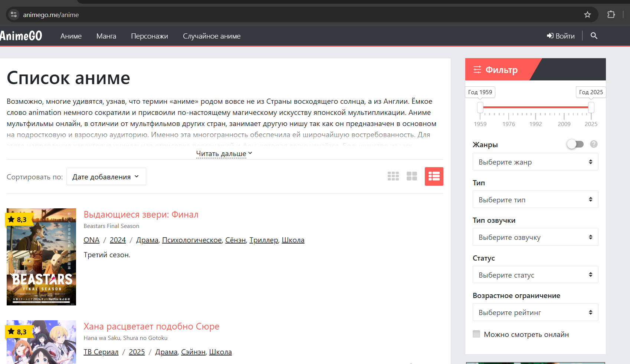630x364 pixels.
Task: Click the 2025 year link
Action: tap(137, 352)
